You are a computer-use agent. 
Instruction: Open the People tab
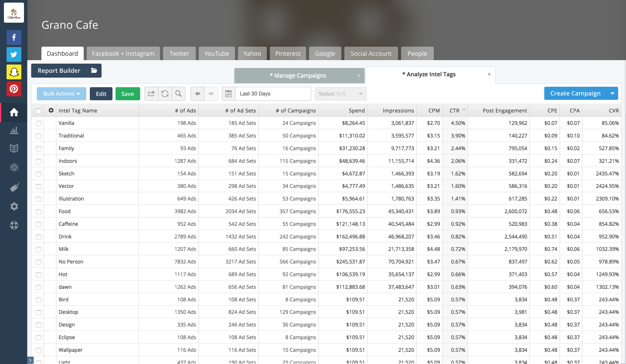click(417, 54)
